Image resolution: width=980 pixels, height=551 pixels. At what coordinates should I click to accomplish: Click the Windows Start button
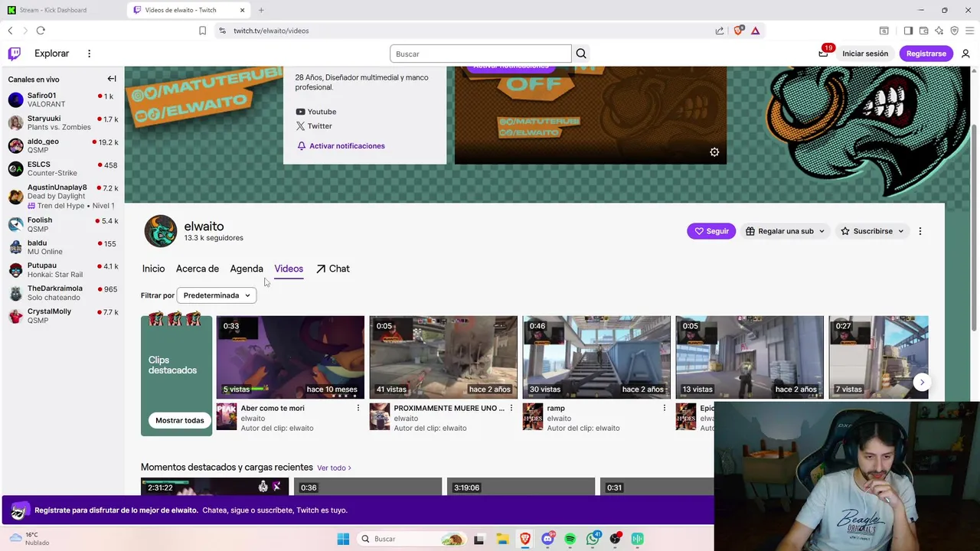(x=343, y=539)
